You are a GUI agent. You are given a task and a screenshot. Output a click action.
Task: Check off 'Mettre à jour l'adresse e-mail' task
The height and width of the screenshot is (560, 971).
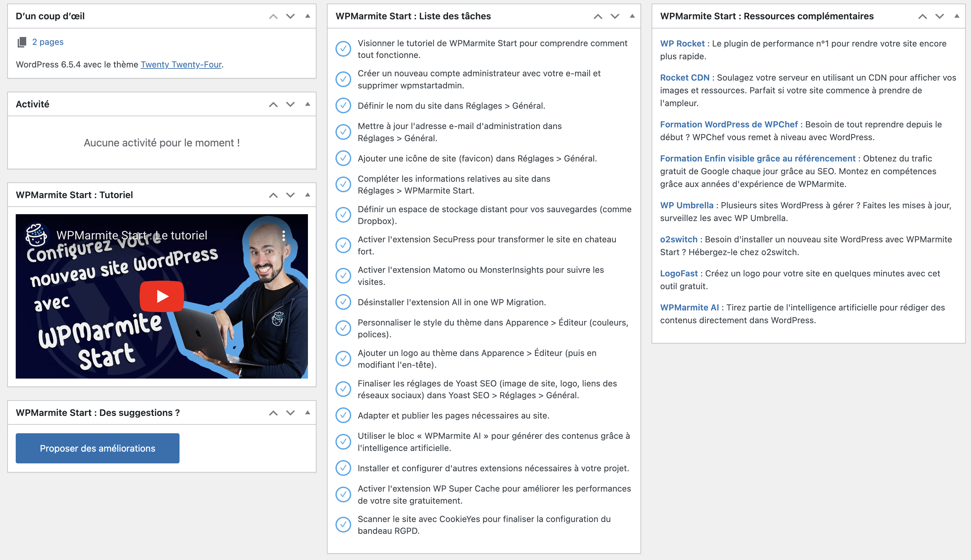tap(343, 132)
